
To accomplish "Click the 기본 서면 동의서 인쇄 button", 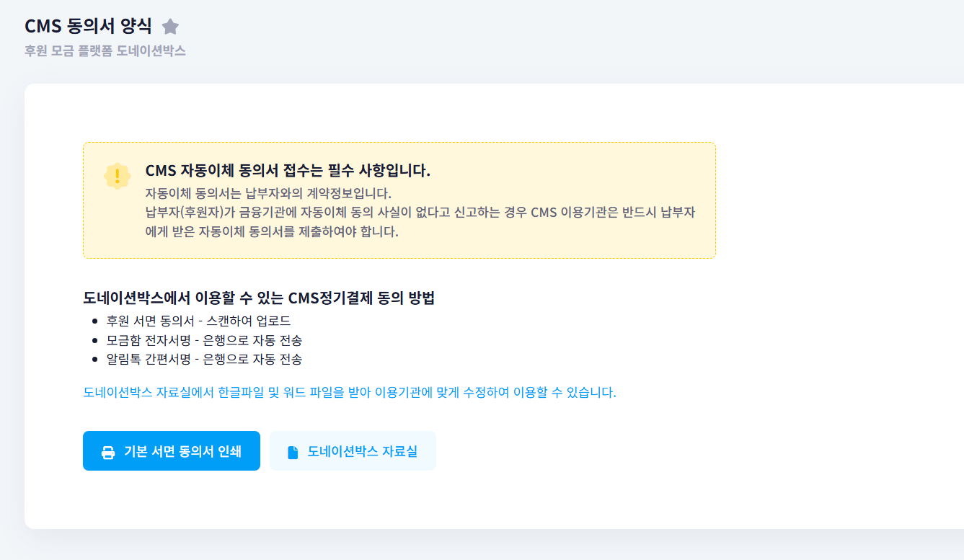I will click(172, 451).
